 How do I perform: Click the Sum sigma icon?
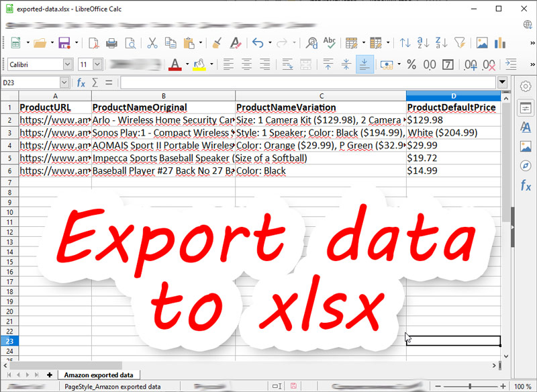(95, 83)
